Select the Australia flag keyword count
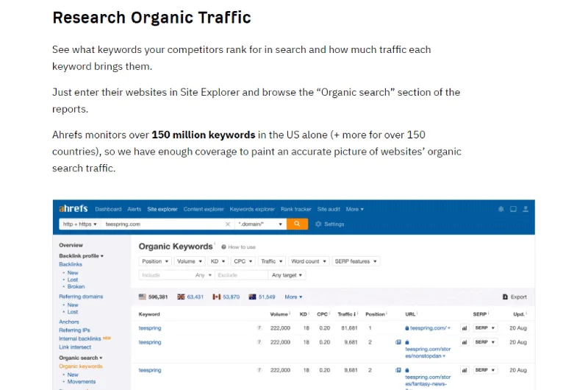The image size is (588, 390). click(x=262, y=297)
